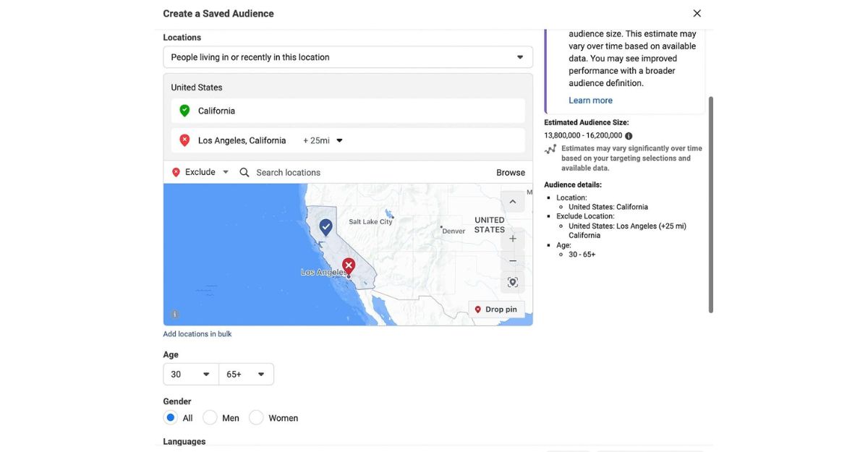Viewport: 868px width, 452px height.
Task: Select the Women gender radio button
Action: point(256,417)
